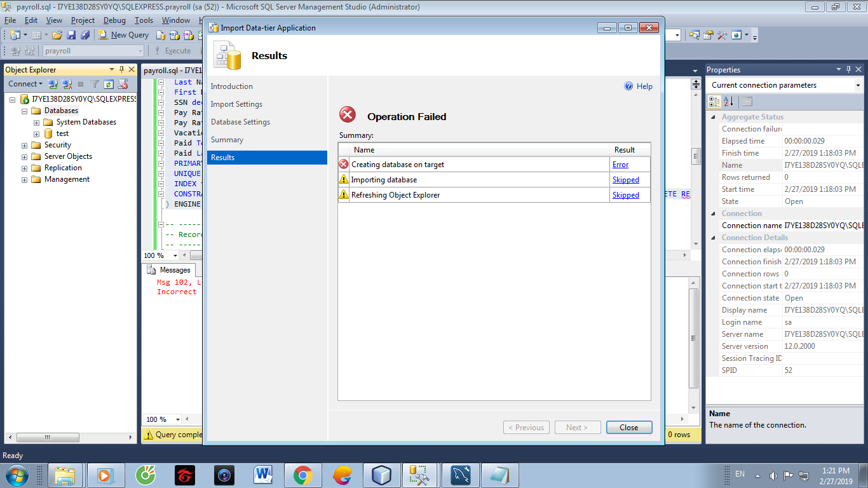Open the Debug menu
This screenshot has height=488, width=868.
click(114, 20)
